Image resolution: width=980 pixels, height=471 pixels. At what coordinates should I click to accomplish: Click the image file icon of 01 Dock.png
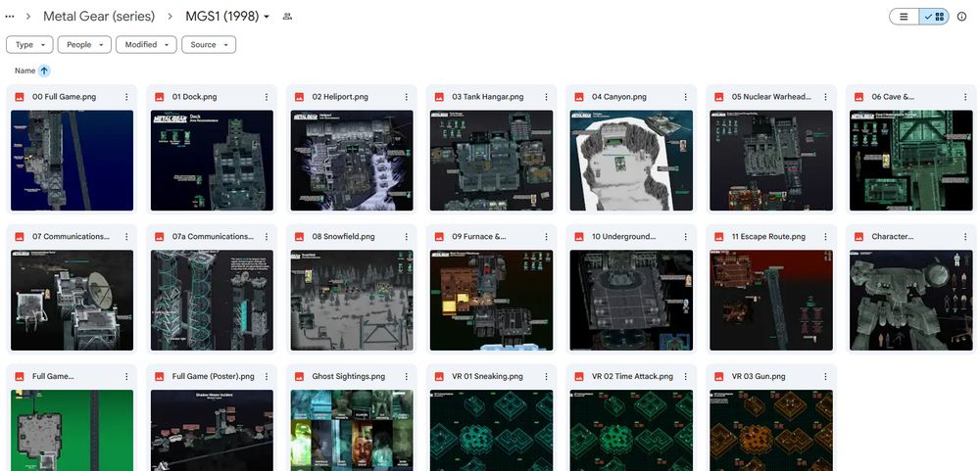coord(160,97)
